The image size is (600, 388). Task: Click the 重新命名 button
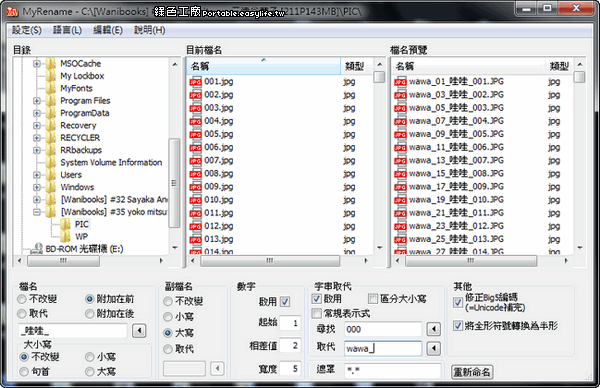tap(472, 372)
